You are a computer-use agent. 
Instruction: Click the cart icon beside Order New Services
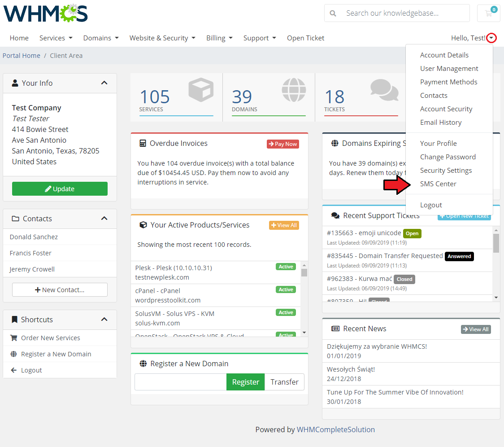pos(14,338)
